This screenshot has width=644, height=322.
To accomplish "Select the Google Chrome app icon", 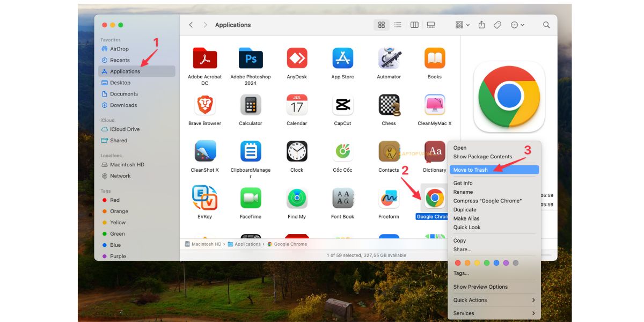I will click(435, 198).
